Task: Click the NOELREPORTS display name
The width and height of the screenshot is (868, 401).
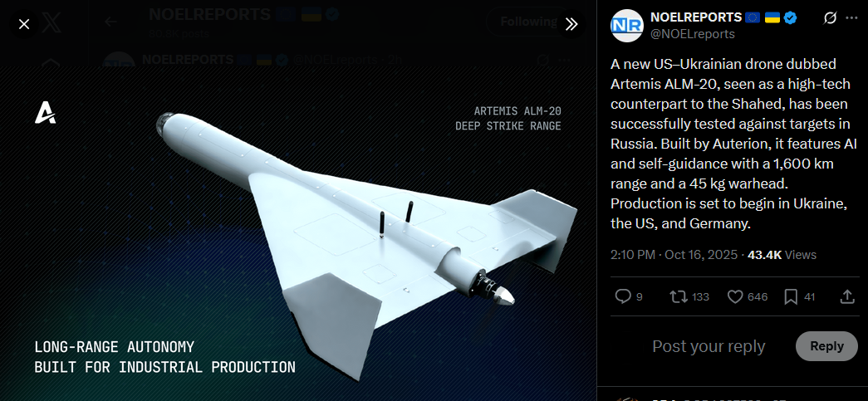Action: tap(696, 17)
